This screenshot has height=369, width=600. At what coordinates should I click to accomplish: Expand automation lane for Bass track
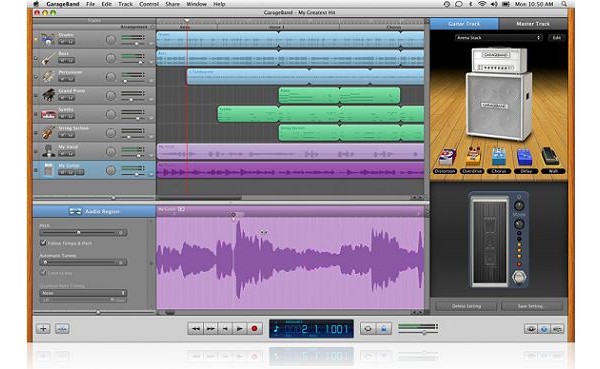click(151, 62)
